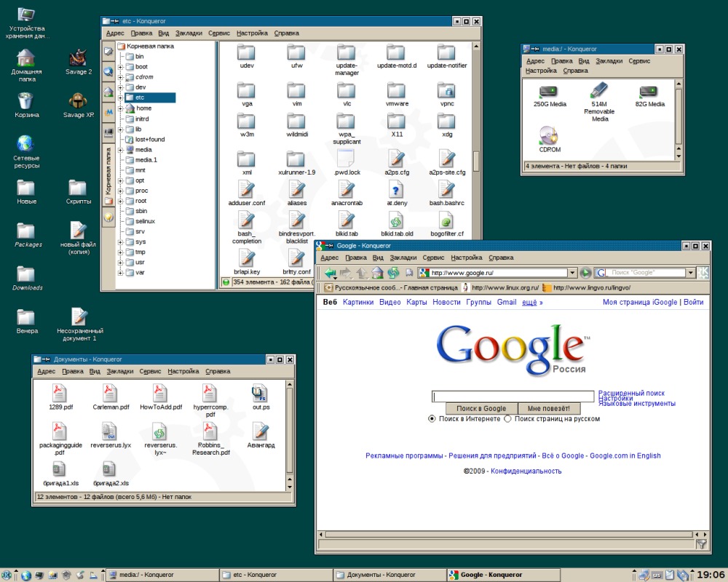Select the Корзина trash icon on desktop

[26, 105]
